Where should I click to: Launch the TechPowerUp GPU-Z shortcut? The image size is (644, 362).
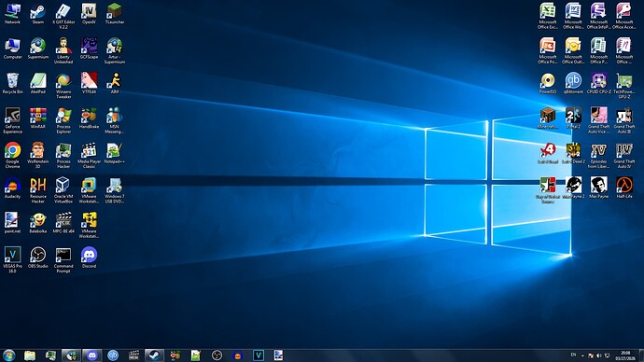coord(623,86)
